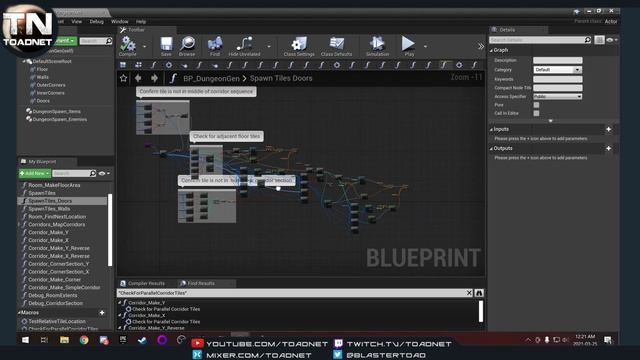Click the Description text field

[558, 60]
